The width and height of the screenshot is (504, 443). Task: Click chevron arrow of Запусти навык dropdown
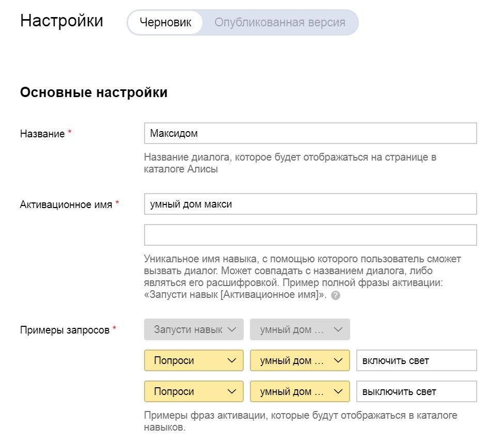coord(232,329)
